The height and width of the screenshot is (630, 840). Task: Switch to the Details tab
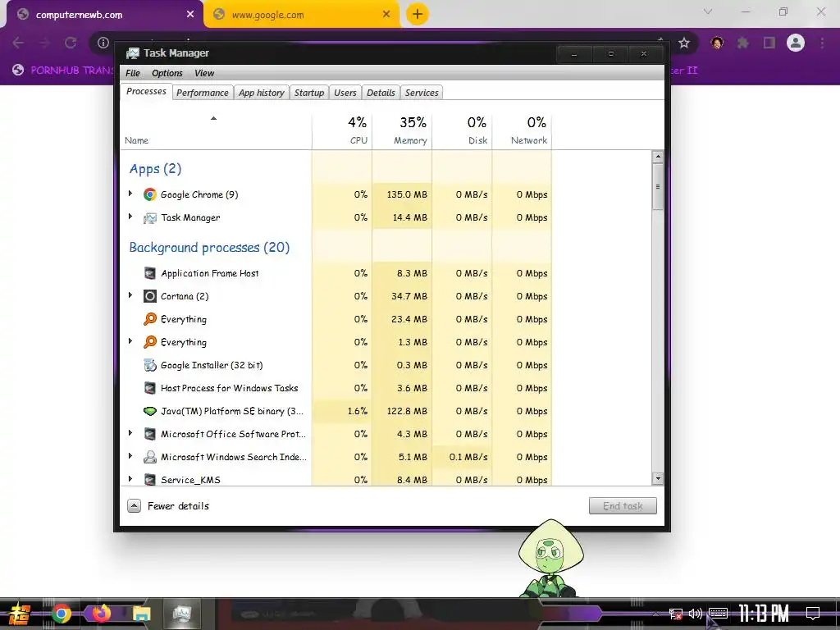point(381,93)
